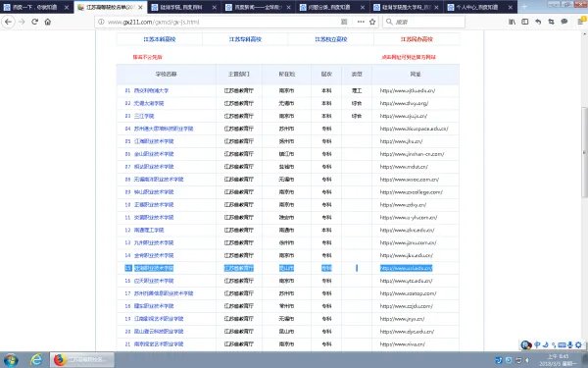Click the scrollbar up arrow

[x=585, y=34]
